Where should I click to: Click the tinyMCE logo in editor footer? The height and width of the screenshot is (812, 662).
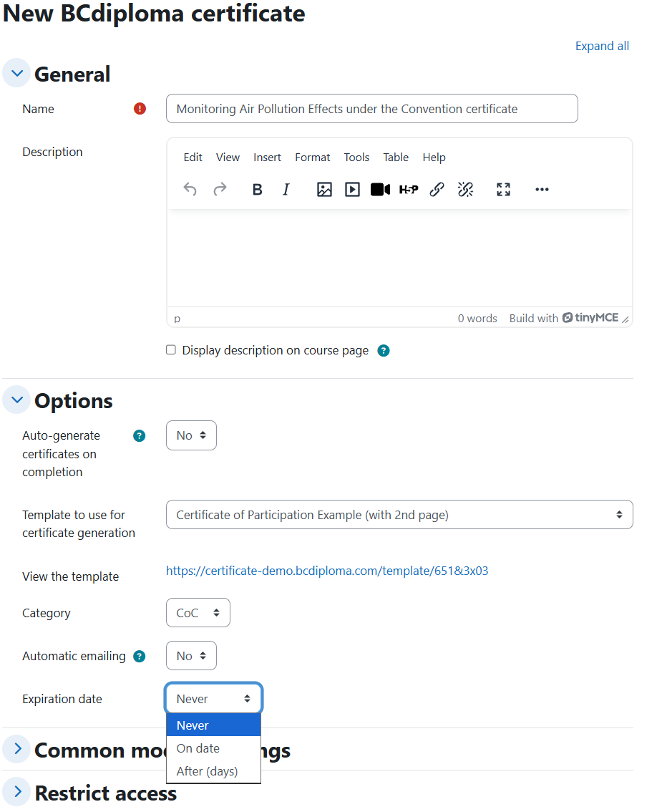(590, 317)
